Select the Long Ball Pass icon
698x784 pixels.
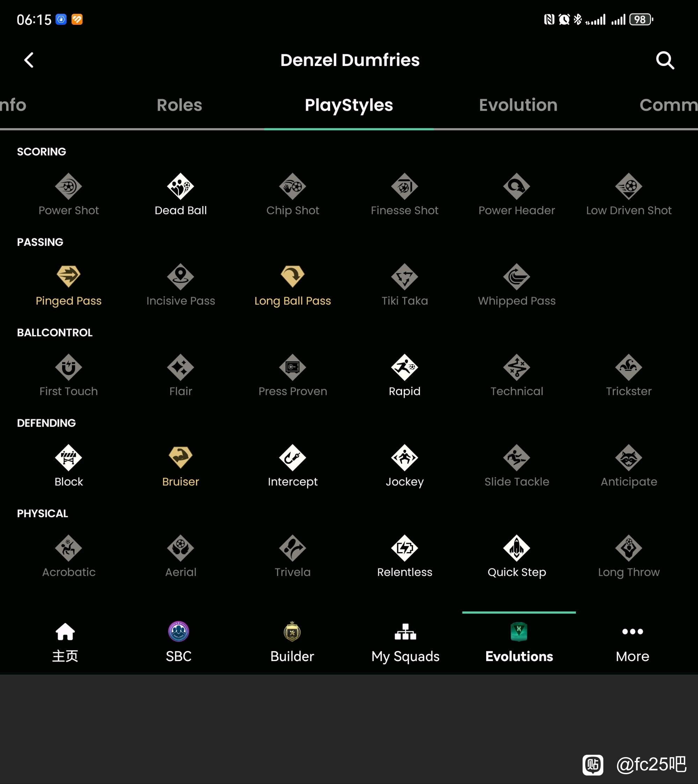coord(292,276)
